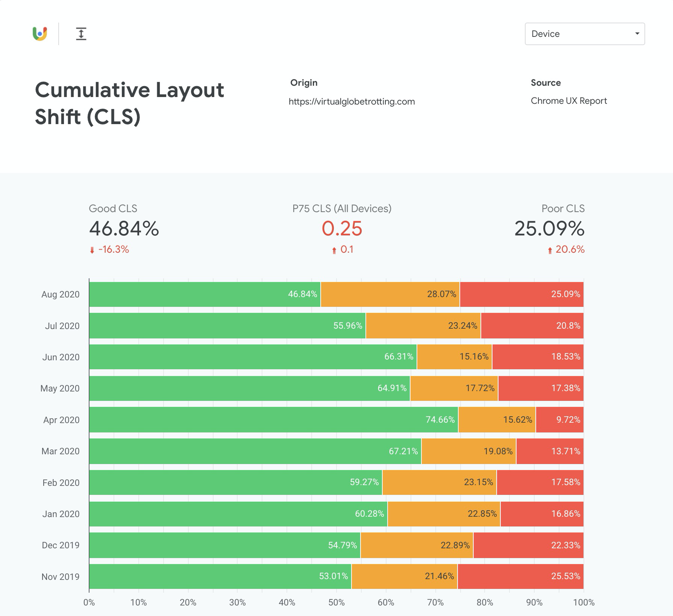The height and width of the screenshot is (616, 673).
Task: Click the Aug 2020 red bar 25.09%
Action: click(x=522, y=294)
